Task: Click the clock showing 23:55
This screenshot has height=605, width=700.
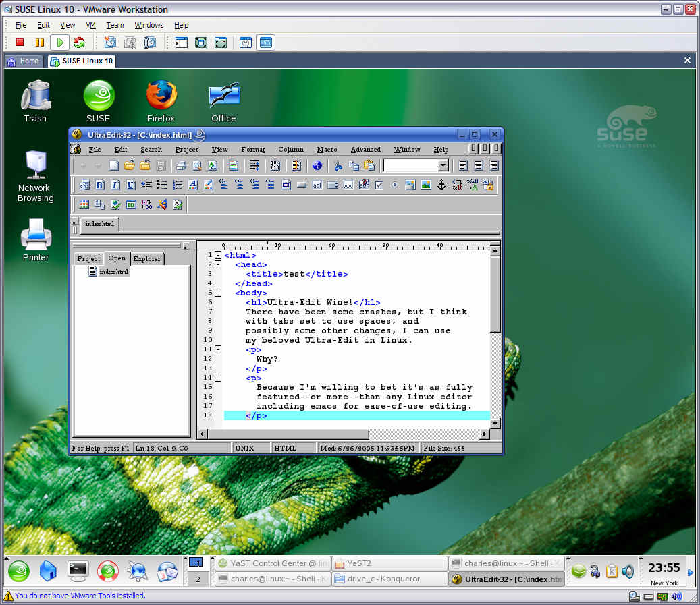Action: coord(664,568)
